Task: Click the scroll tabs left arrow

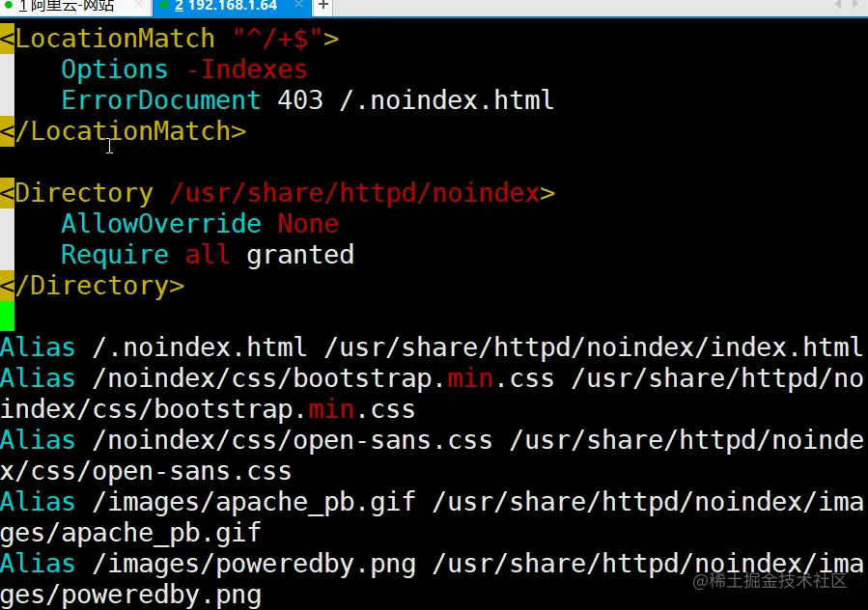Action: 838,5
